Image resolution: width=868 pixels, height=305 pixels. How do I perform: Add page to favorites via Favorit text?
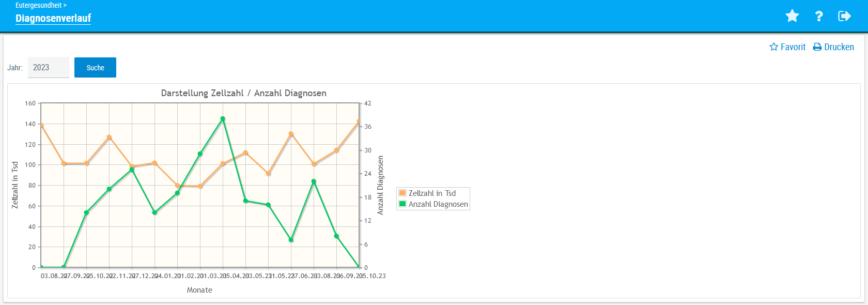[x=793, y=47]
